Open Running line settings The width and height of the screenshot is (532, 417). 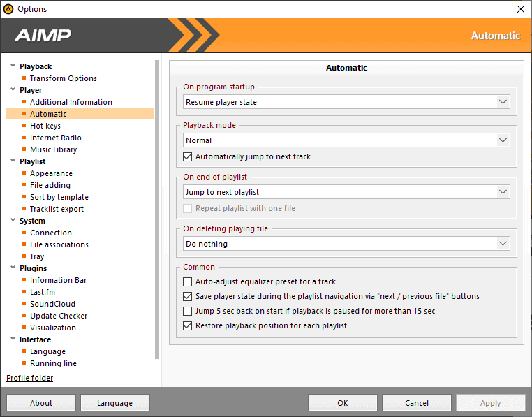pos(53,363)
